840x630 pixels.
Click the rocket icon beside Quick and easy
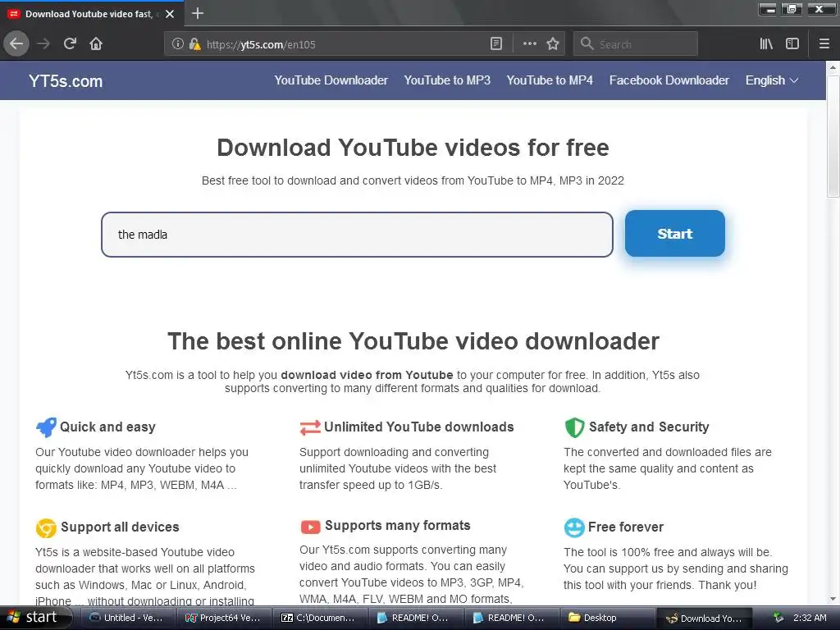click(46, 427)
